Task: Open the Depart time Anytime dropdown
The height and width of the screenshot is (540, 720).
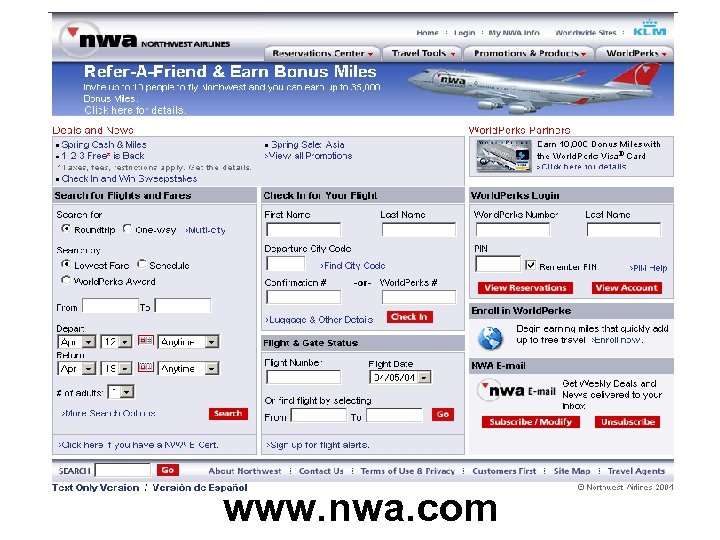Action: pyautogui.click(x=188, y=342)
